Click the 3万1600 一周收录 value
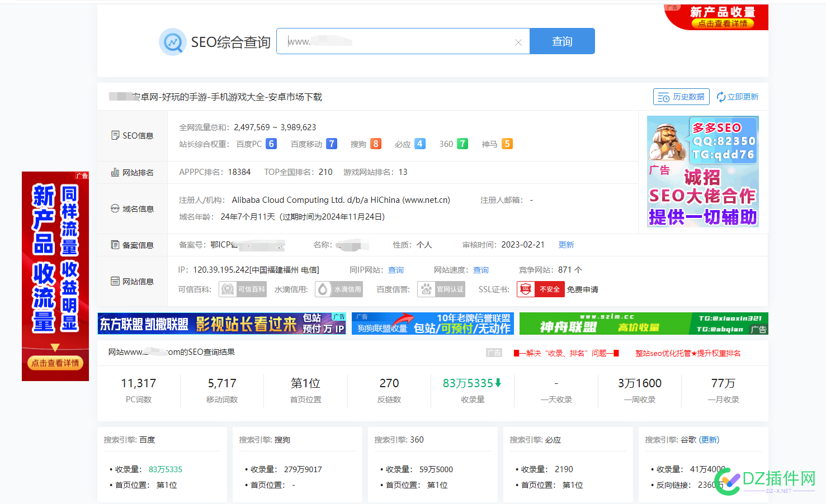826x504 pixels. click(x=640, y=383)
